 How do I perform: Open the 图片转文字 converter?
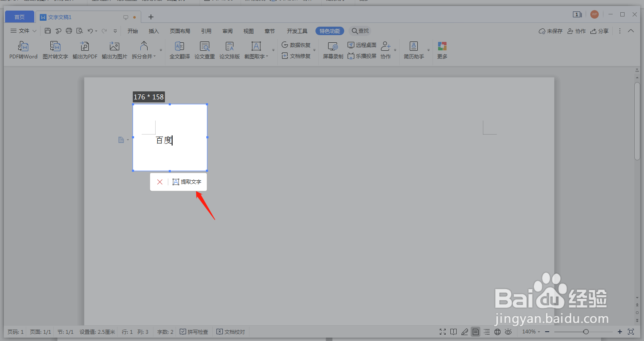pyautogui.click(x=55, y=50)
